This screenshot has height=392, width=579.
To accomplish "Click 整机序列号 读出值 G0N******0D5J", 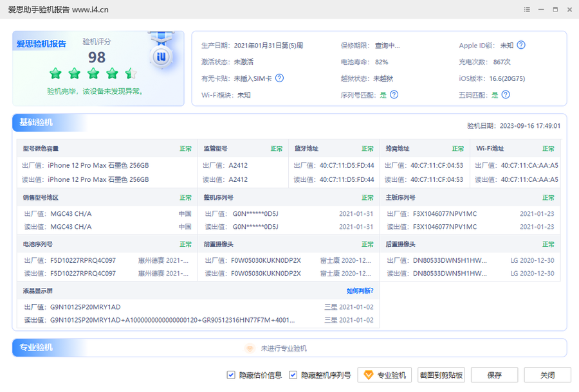I will 255,227.
